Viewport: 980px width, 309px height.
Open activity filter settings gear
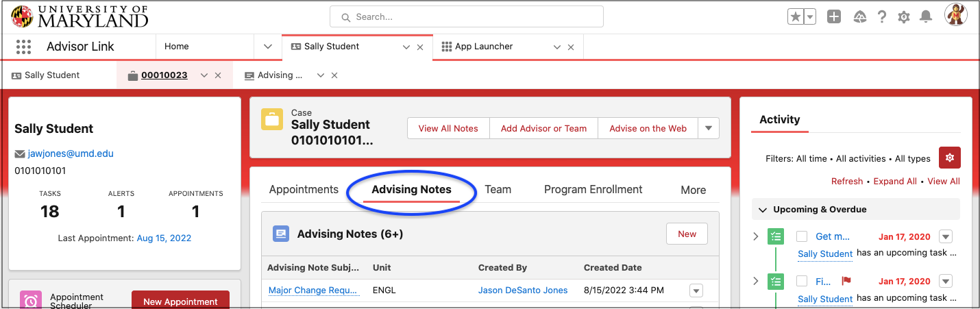pos(949,158)
